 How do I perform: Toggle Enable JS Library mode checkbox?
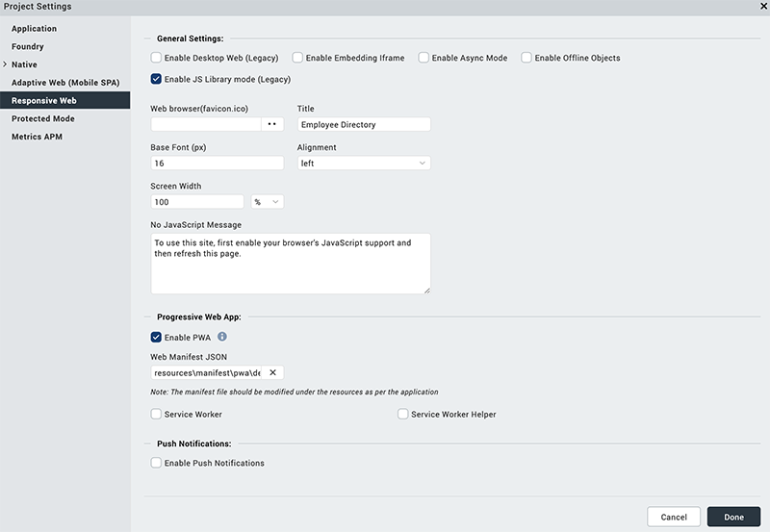(157, 79)
